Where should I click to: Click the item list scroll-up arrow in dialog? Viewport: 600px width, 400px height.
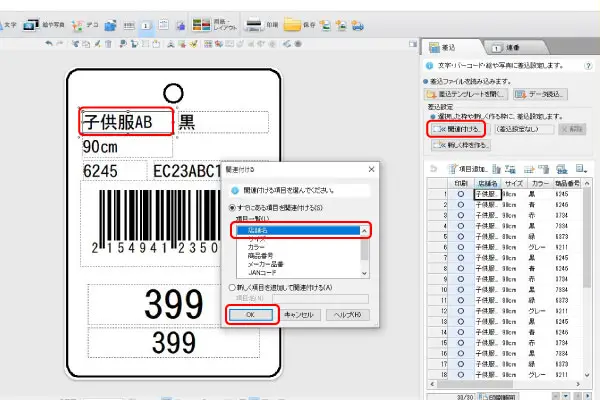[364, 231]
